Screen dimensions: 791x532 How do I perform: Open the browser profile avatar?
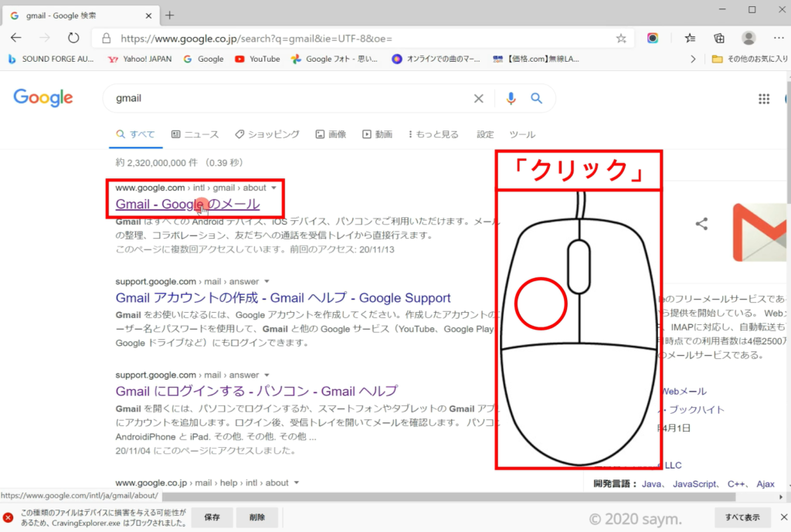[x=748, y=38]
